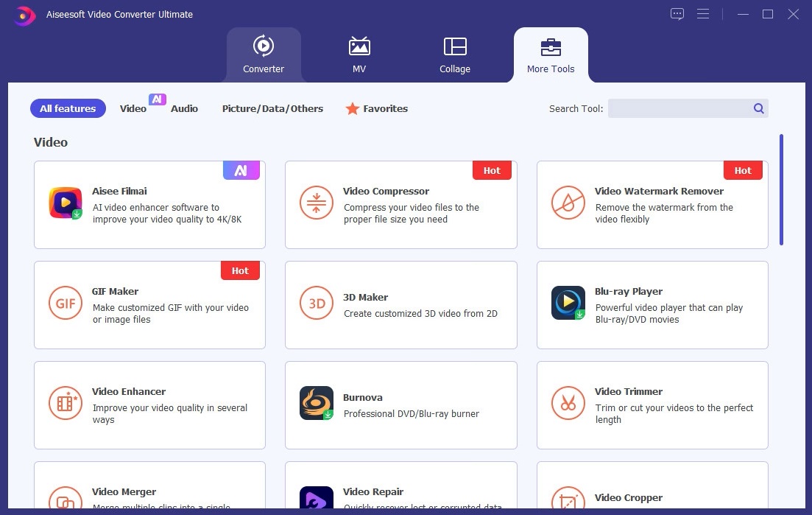
Task: Focus the Search Tool input field
Action: tap(688, 108)
